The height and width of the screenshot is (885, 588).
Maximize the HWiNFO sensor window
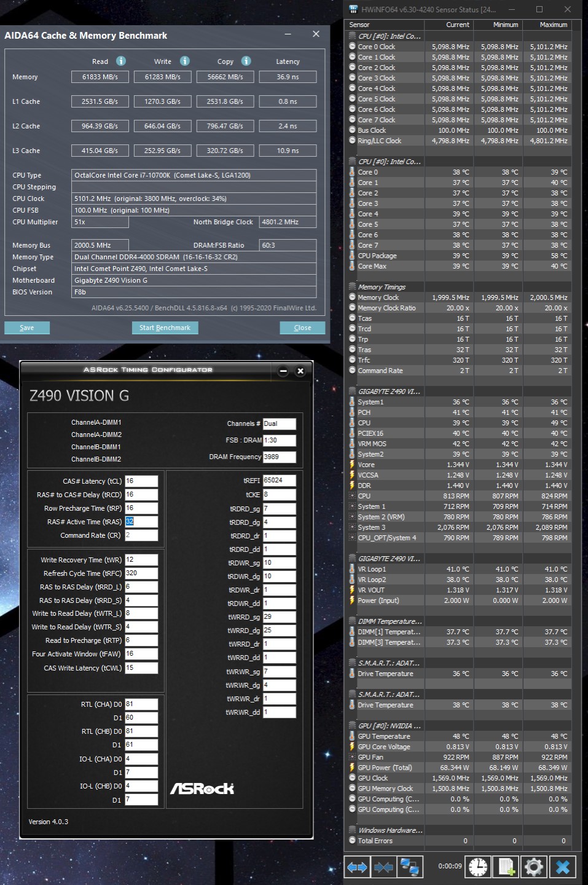(x=539, y=9)
